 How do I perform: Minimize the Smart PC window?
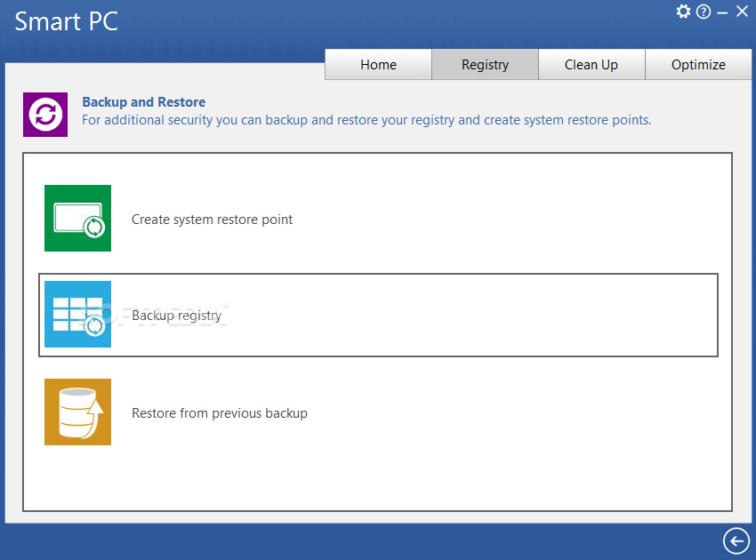(x=722, y=13)
